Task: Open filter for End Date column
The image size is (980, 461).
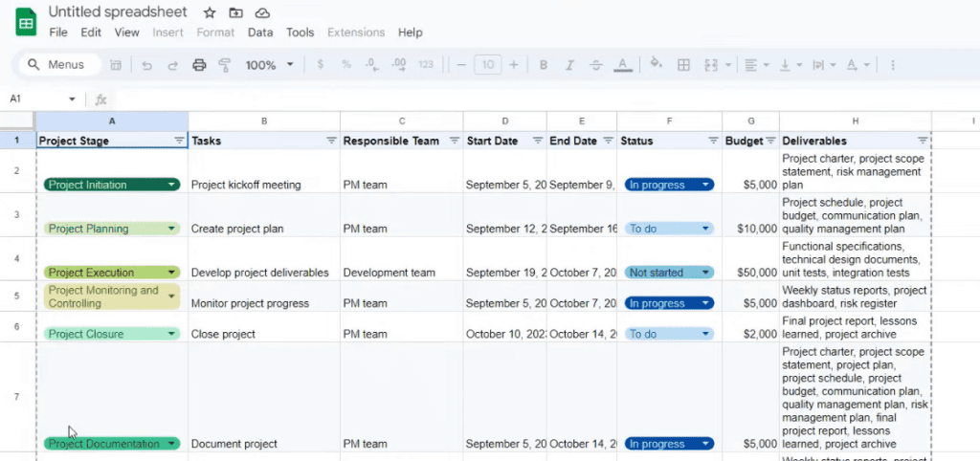Action: click(608, 141)
